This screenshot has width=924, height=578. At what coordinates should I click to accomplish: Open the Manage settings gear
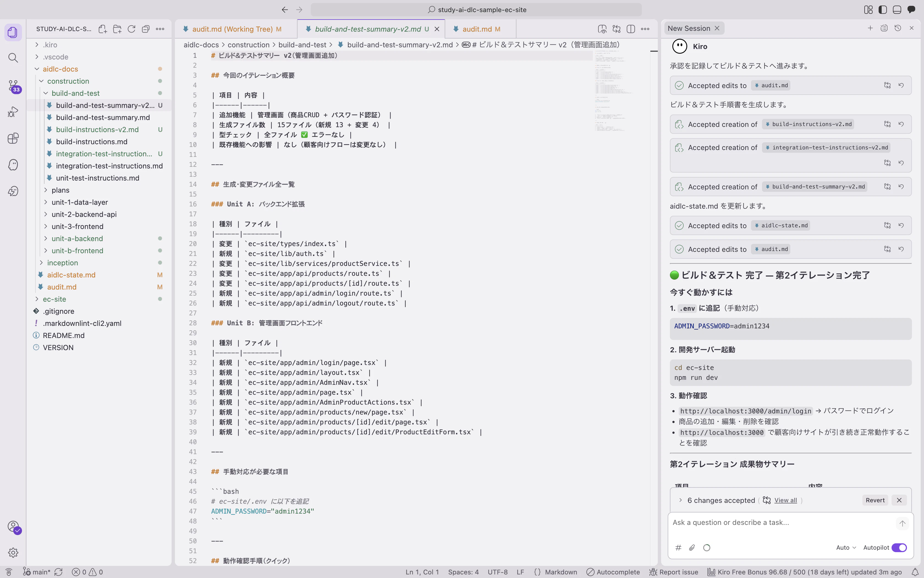(13, 552)
